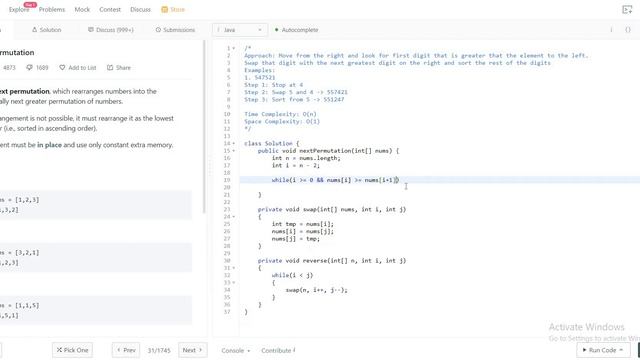Viewport: 640px width, 360px height.
Task: Click the dislike icon with 1689
Action: pyautogui.click(x=37, y=68)
